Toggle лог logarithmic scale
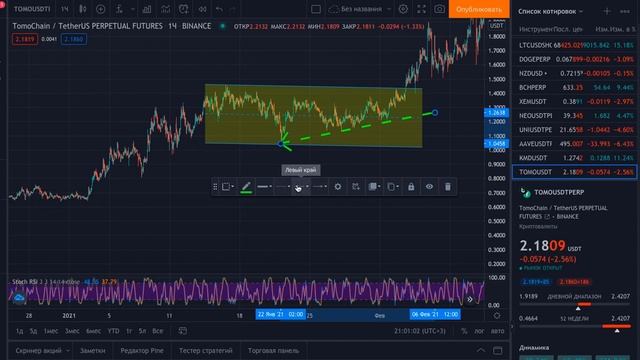Screen dimensions: 640x360 pos(479,331)
